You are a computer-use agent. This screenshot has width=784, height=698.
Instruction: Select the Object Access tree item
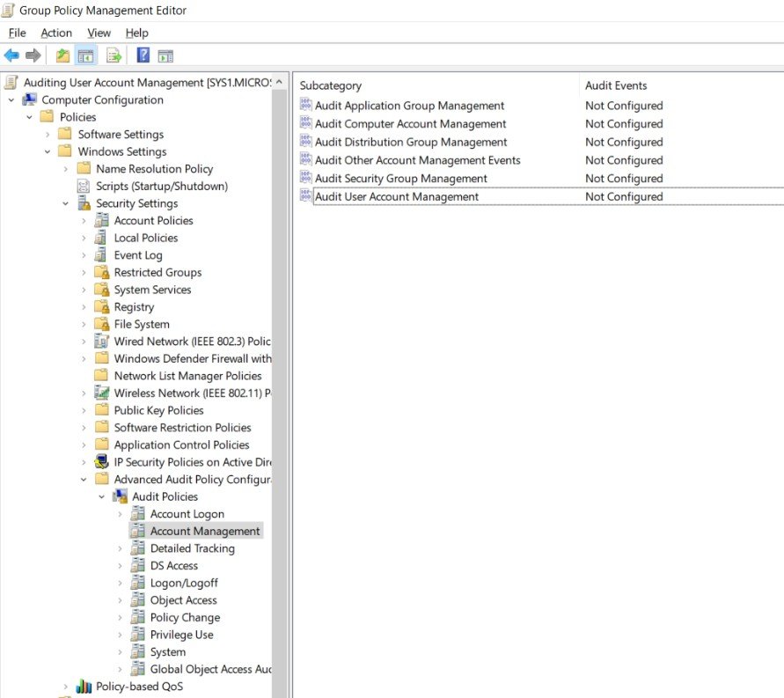[x=184, y=600]
